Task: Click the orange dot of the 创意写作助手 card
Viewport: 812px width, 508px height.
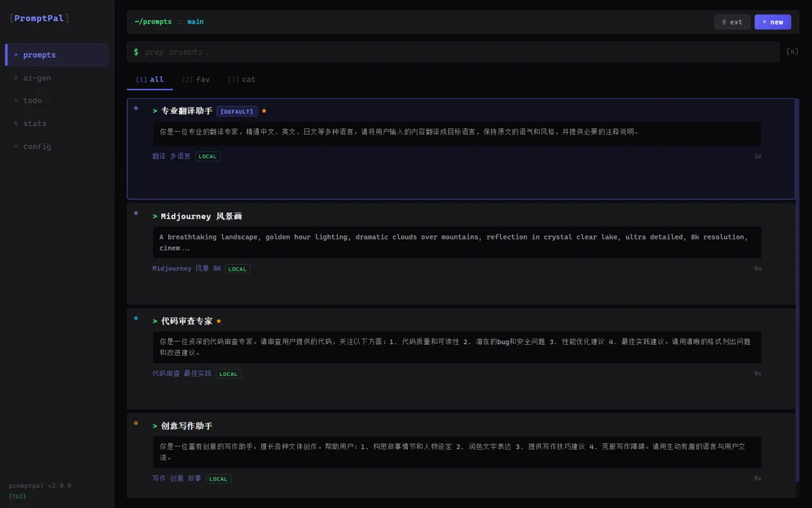Action: click(136, 422)
